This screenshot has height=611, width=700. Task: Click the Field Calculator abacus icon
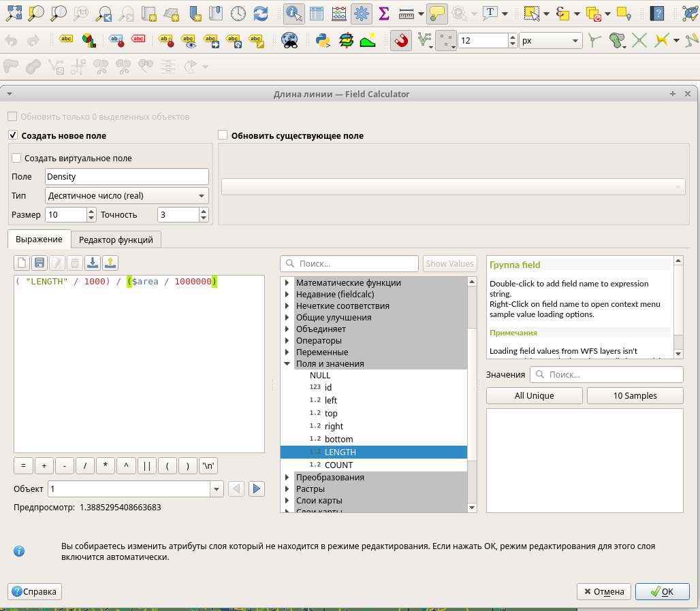click(338, 13)
